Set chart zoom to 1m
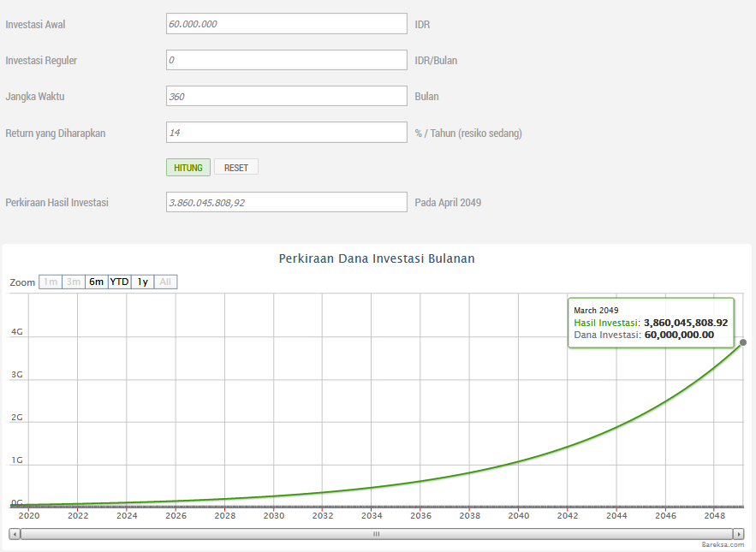756x552 pixels. [x=51, y=282]
